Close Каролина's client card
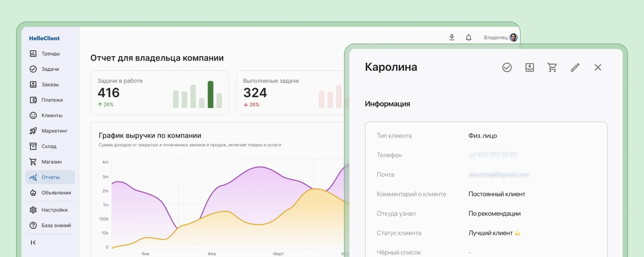The image size is (644, 257). [x=598, y=68]
